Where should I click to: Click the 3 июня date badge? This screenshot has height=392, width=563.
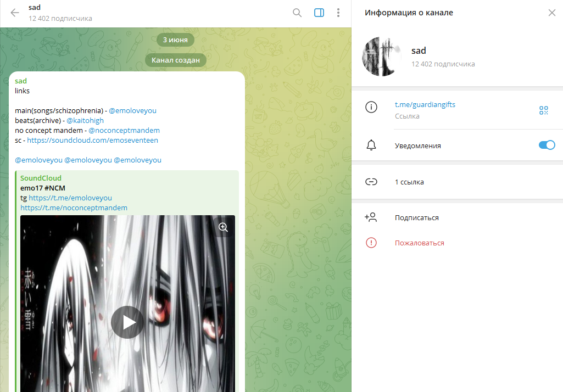tap(175, 40)
